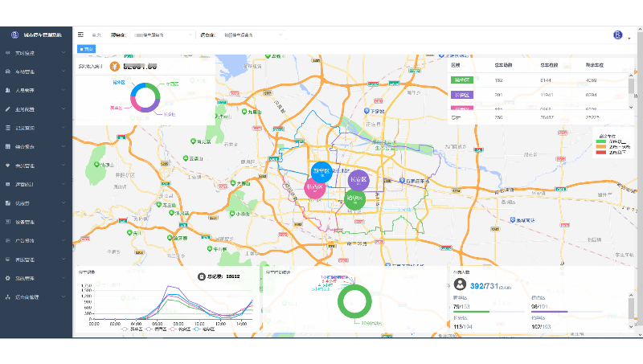
Task: Click the pencil icon in sidebar menu
Action: [x=8, y=109]
